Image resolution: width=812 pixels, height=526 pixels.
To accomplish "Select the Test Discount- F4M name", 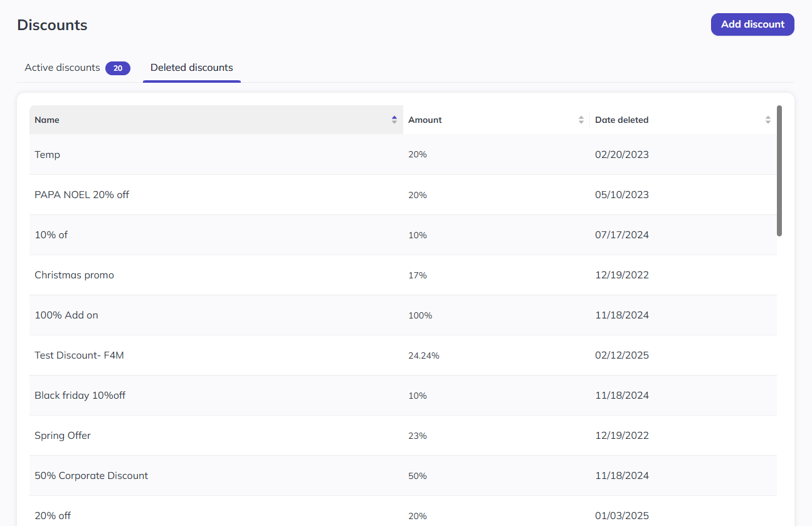I will click(80, 355).
